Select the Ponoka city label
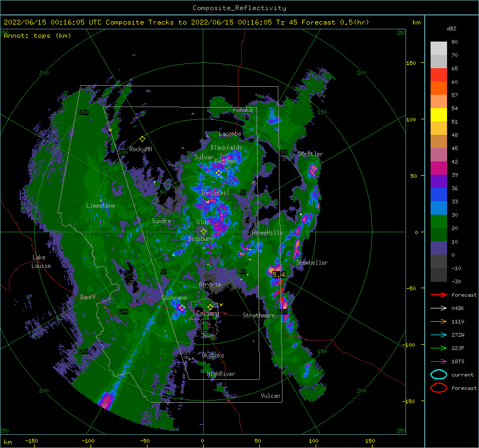479x448 pixels. [243, 110]
